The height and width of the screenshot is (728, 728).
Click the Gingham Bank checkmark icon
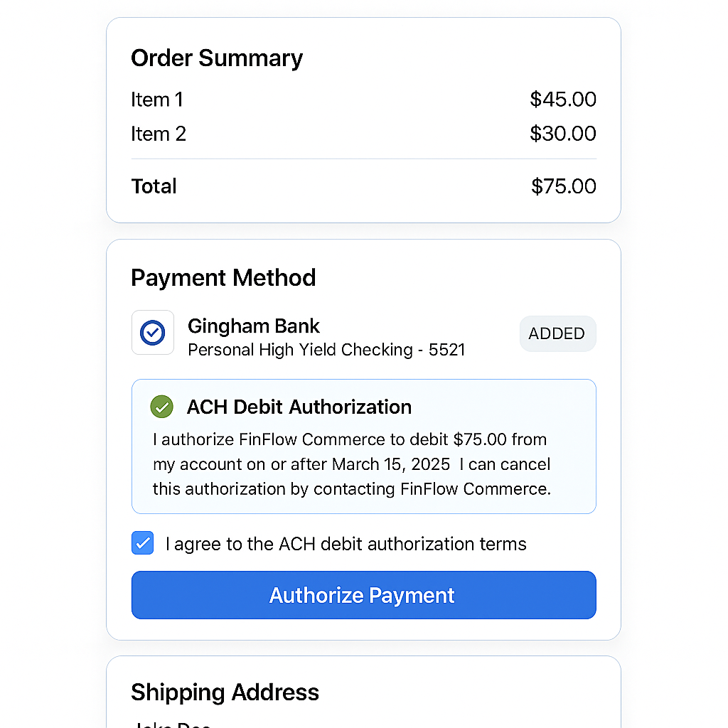(153, 333)
